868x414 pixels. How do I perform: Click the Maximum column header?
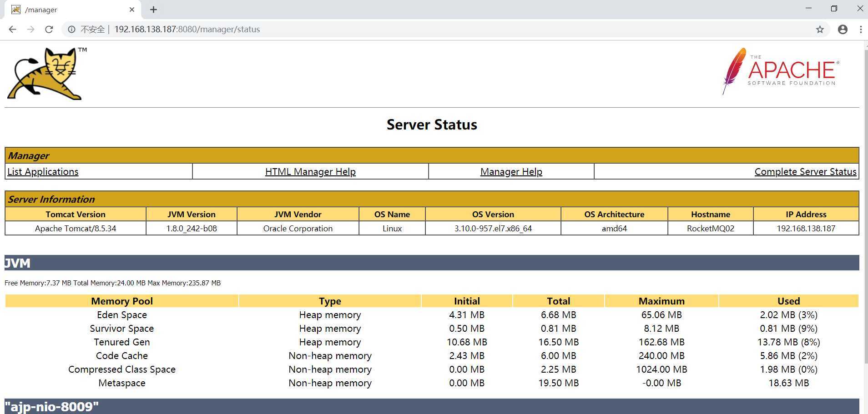tap(661, 301)
